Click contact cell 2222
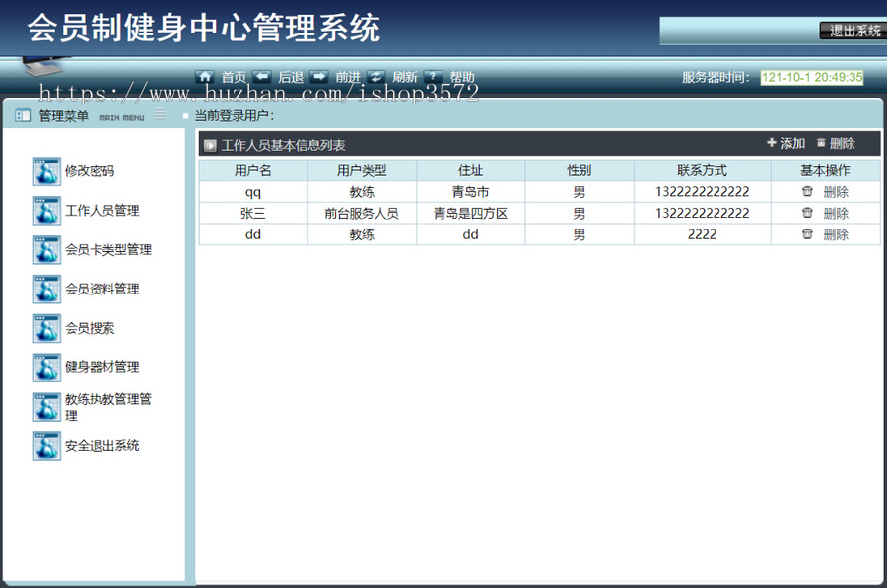This screenshot has width=887, height=588. pyautogui.click(x=702, y=234)
